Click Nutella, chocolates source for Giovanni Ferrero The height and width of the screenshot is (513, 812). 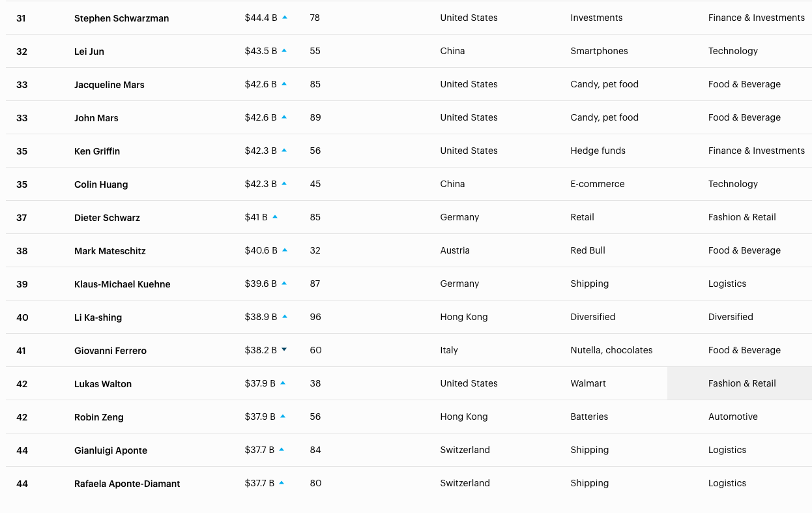pyautogui.click(x=611, y=350)
